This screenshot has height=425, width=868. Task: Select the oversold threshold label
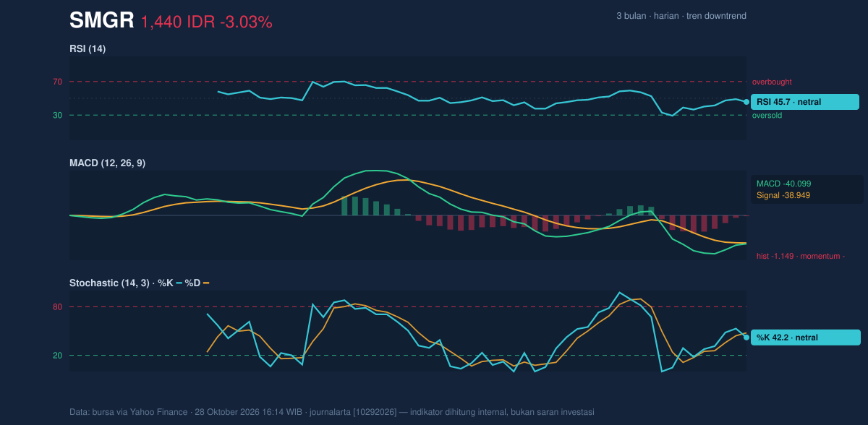point(768,115)
